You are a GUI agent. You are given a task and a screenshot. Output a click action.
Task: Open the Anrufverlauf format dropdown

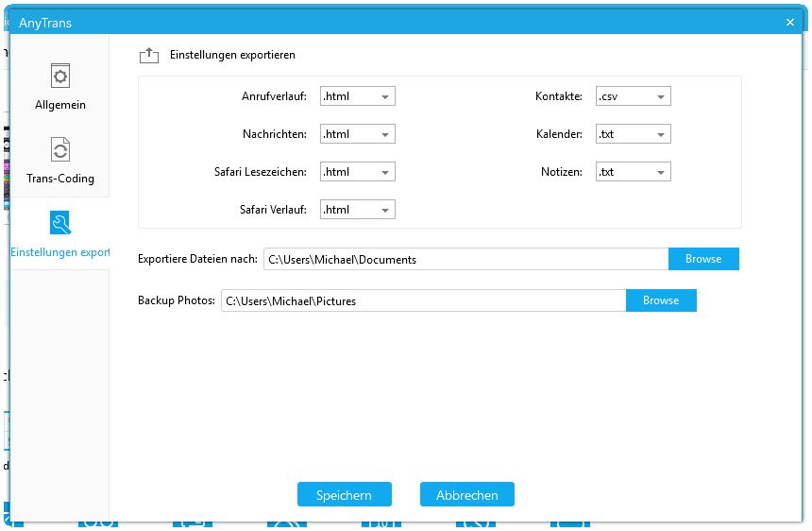pyautogui.click(x=357, y=96)
